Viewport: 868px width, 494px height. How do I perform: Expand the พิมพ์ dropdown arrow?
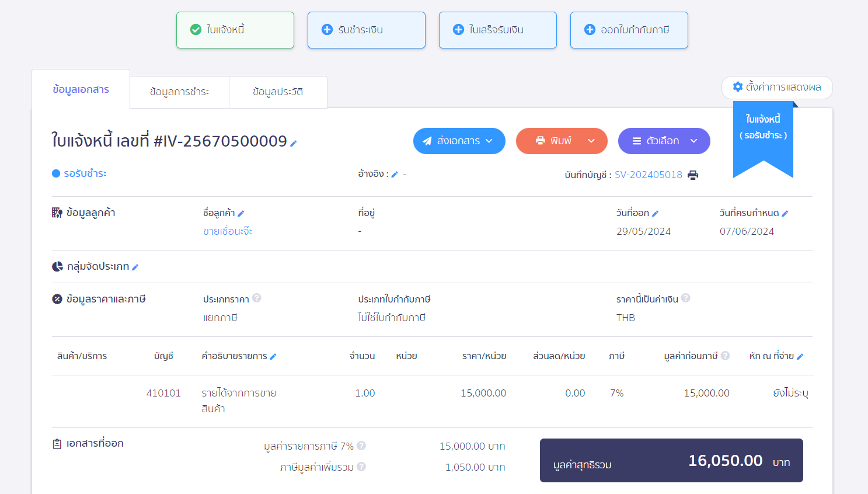tap(591, 141)
